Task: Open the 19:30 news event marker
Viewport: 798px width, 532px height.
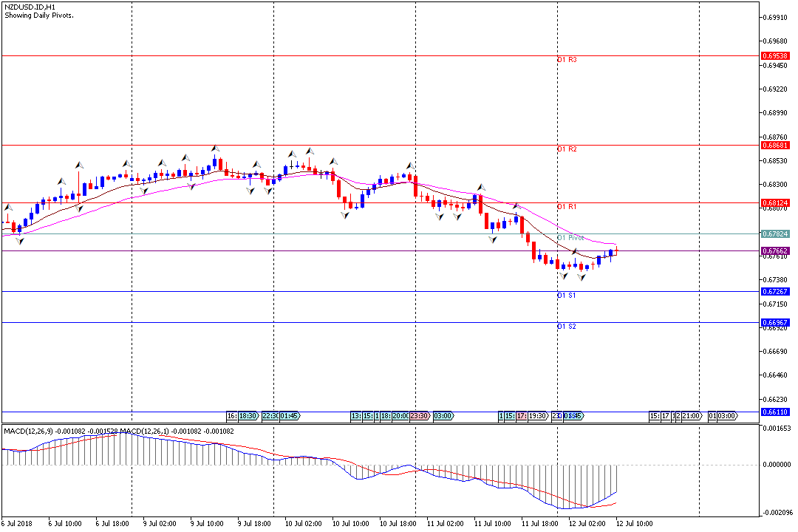Action: (x=539, y=416)
